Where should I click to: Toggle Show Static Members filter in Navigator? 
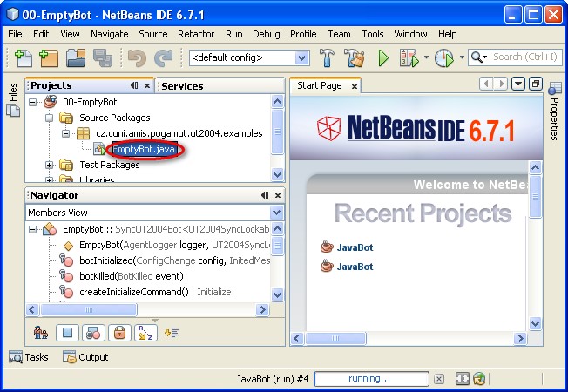[93, 333]
